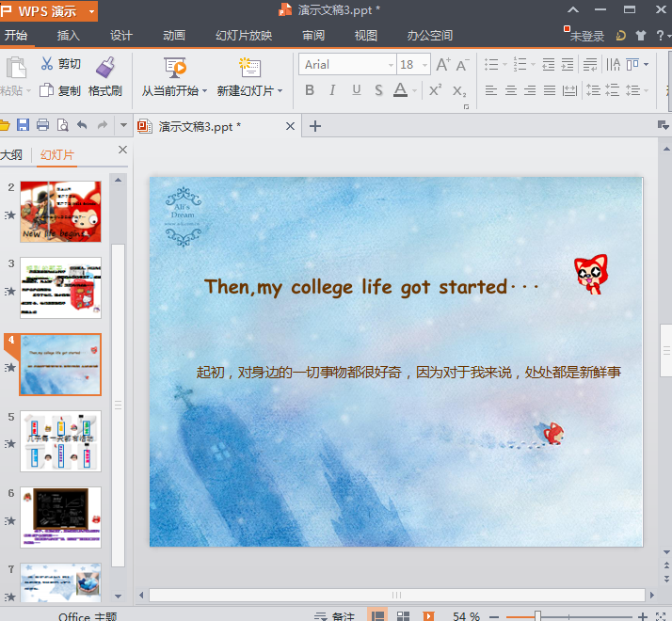Start slideshow from current slide icon
672x621 pixels.
coord(175,68)
